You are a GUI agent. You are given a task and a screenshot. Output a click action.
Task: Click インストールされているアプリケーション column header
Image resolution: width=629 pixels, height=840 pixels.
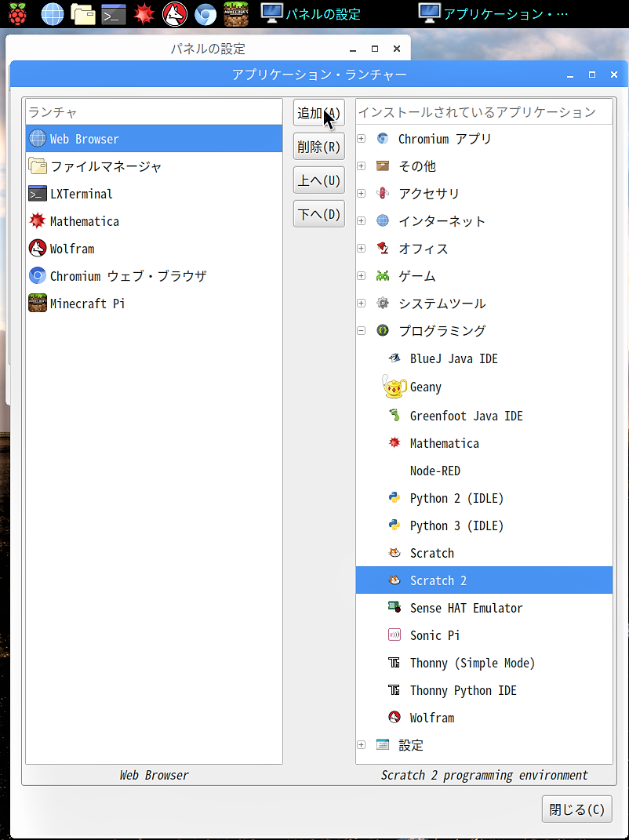(x=484, y=112)
